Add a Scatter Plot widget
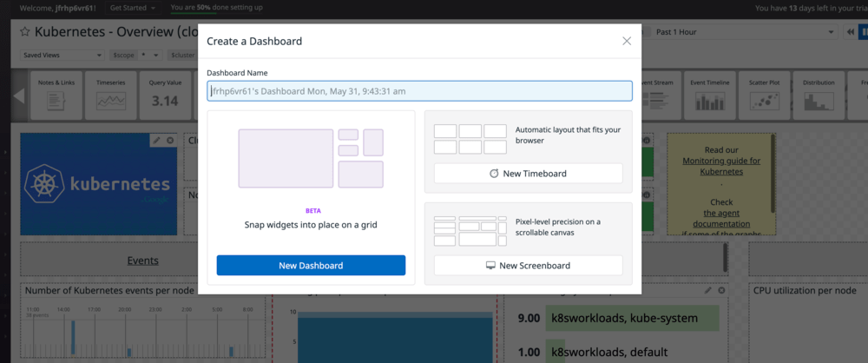Screen dimensions: 868x363 (764, 96)
